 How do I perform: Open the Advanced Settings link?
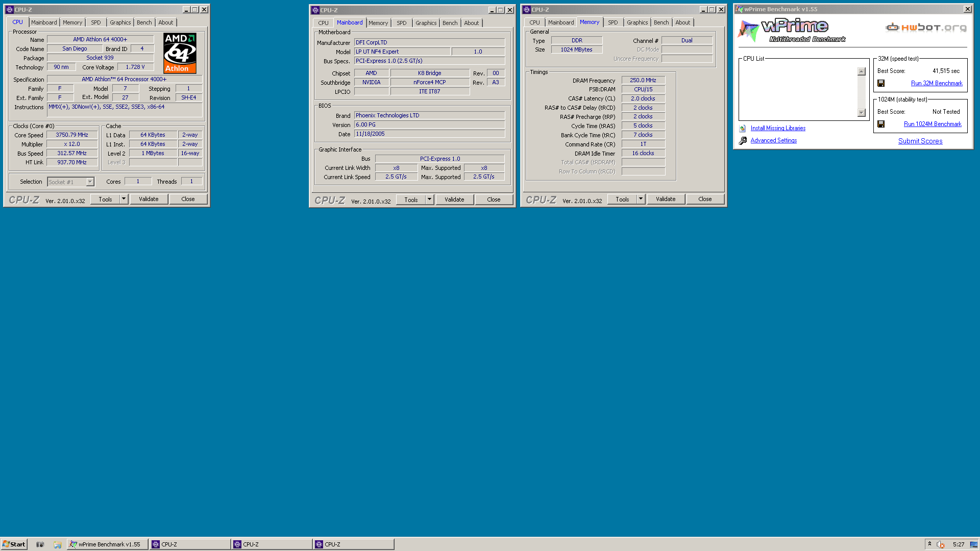pyautogui.click(x=773, y=141)
